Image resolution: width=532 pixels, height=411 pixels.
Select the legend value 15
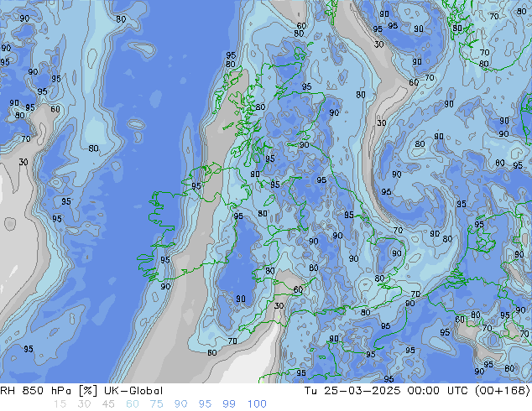[x=60, y=404]
